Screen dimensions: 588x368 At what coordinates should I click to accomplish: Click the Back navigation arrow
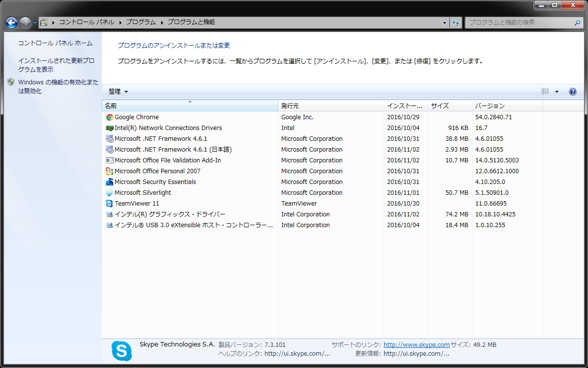point(11,23)
